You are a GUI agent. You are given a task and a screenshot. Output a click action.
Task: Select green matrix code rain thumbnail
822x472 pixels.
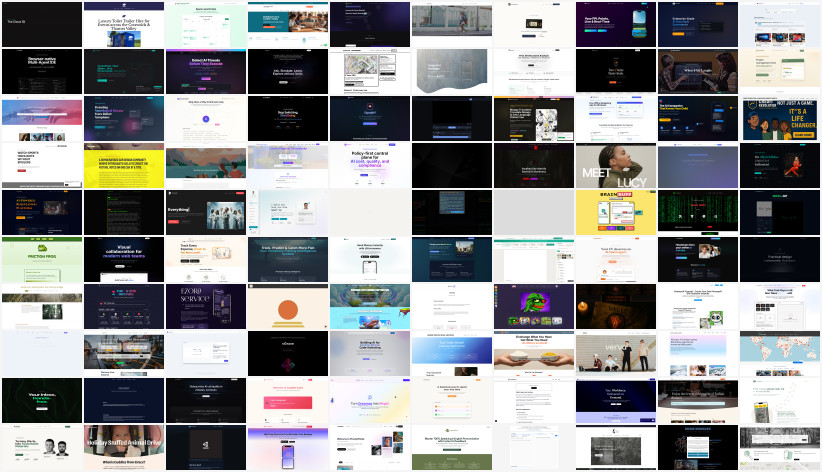pos(698,212)
